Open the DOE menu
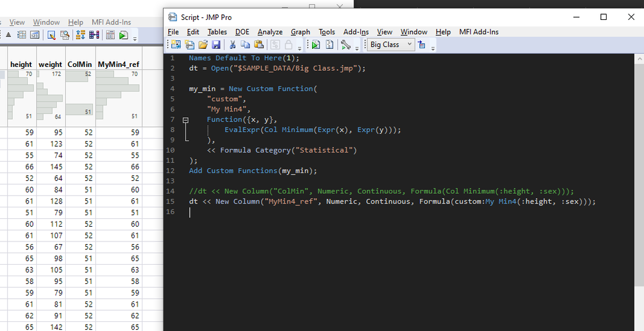 (x=242, y=32)
